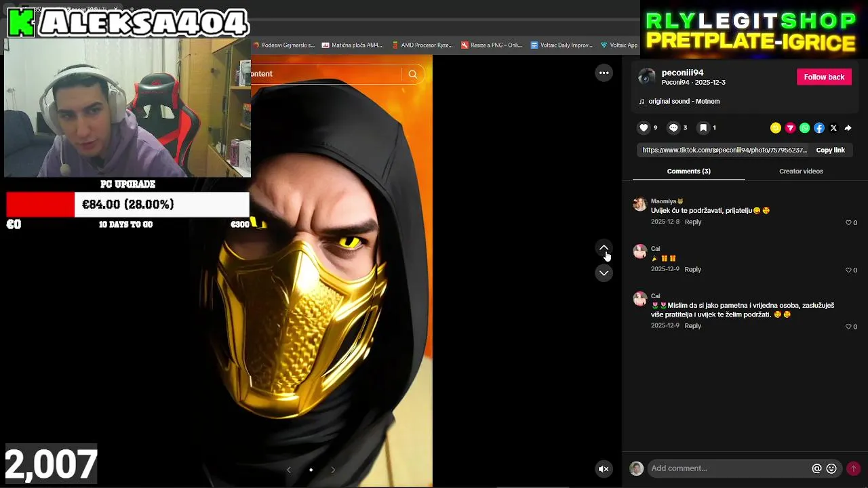Click the 'Peconi94 · 2025-12-3' subtitle
868x488 pixels.
click(693, 83)
